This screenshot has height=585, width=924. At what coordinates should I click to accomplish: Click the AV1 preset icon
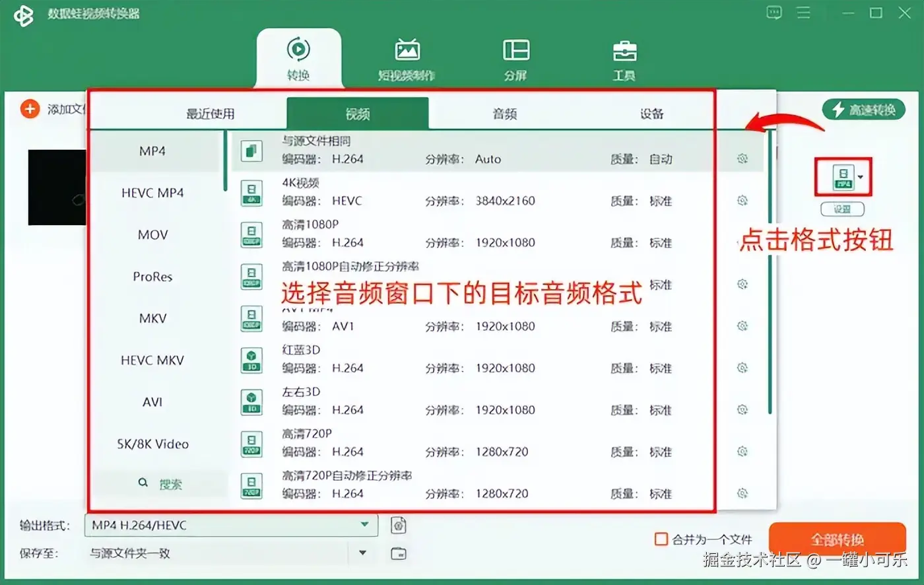[x=251, y=318]
